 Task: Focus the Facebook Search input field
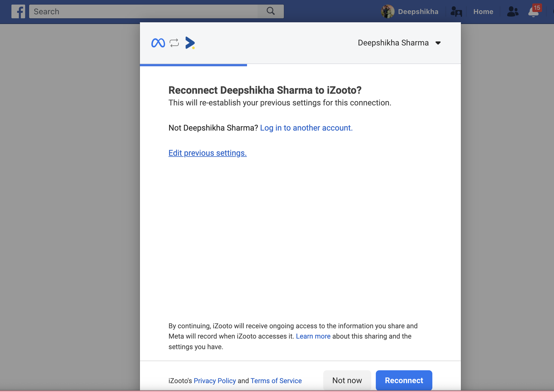[143, 11]
